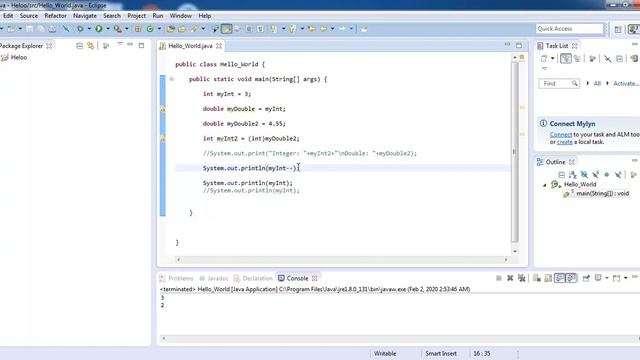Click Last Edit Location arrow icon
This screenshot has height=360, width=640.
point(312,29)
